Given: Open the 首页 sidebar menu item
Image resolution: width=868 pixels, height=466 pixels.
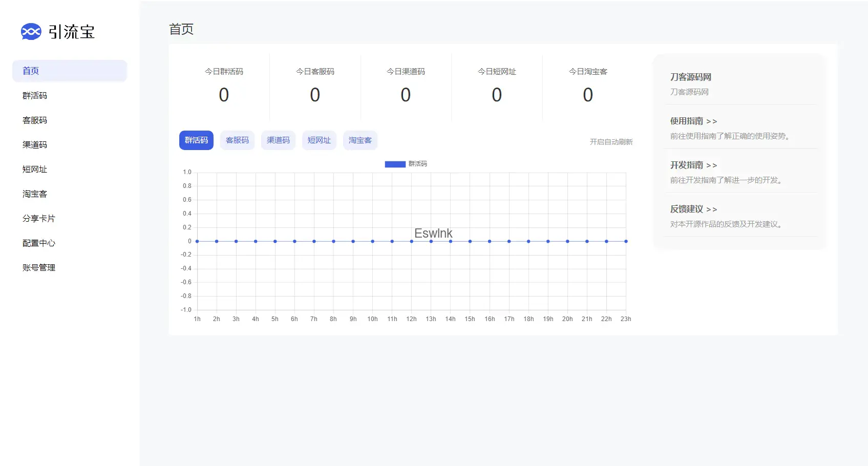Looking at the screenshot, I should tap(31, 71).
